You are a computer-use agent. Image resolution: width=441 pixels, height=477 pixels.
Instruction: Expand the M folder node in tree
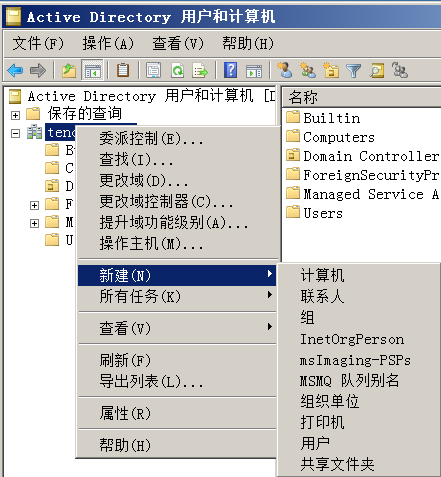point(34,223)
